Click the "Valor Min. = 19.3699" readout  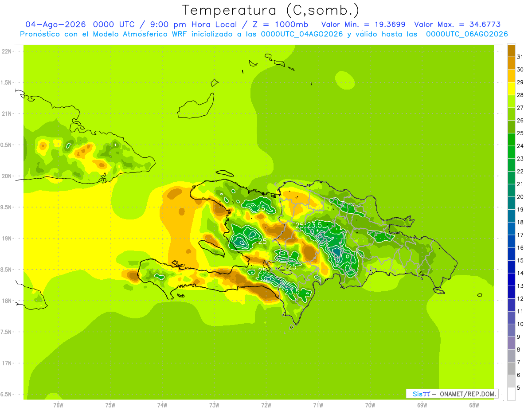click(363, 24)
